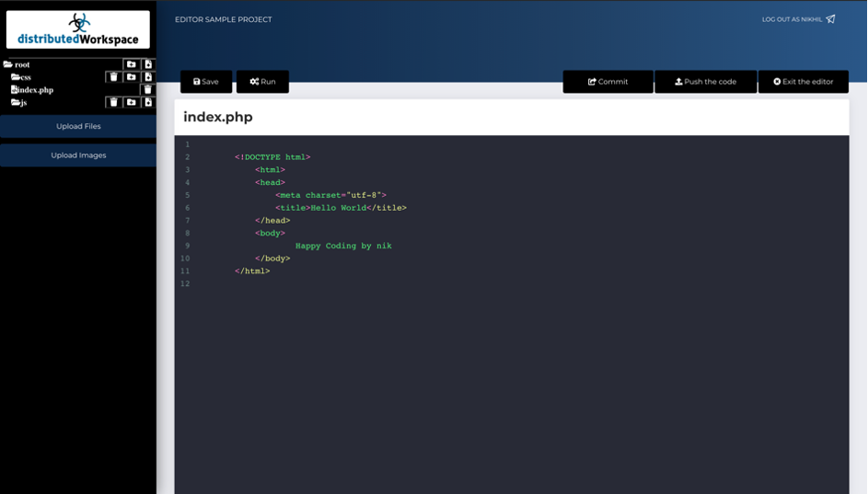Viewport: 868px width, 494px height.
Task: Click new file icon in root row
Action: click(x=147, y=64)
